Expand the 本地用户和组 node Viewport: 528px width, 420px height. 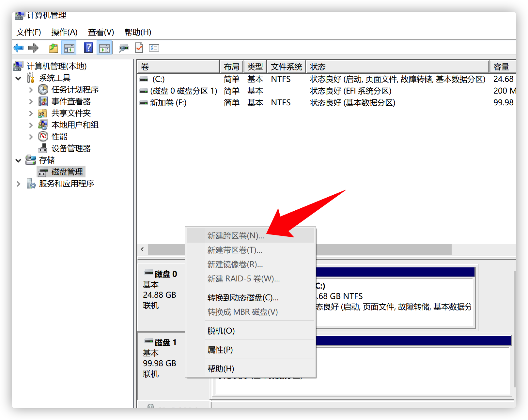coord(31,125)
